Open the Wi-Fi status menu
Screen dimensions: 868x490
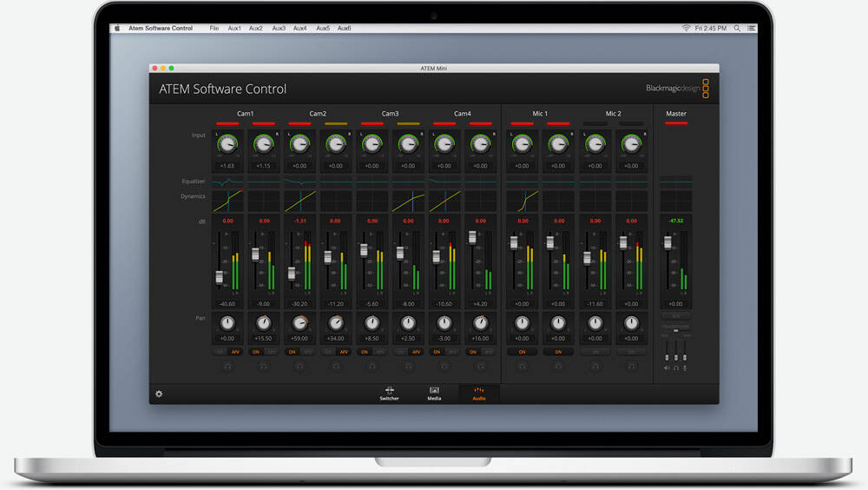click(x=686, y=29)
